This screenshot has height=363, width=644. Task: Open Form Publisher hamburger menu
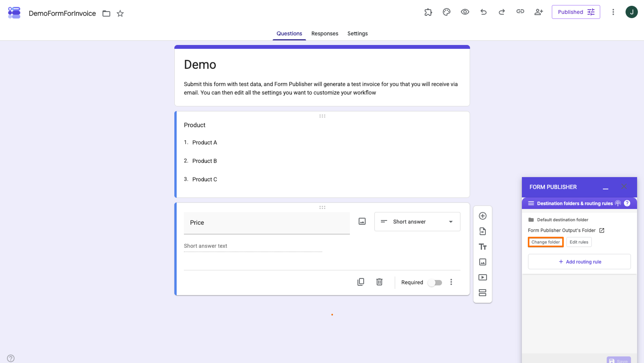531,203
